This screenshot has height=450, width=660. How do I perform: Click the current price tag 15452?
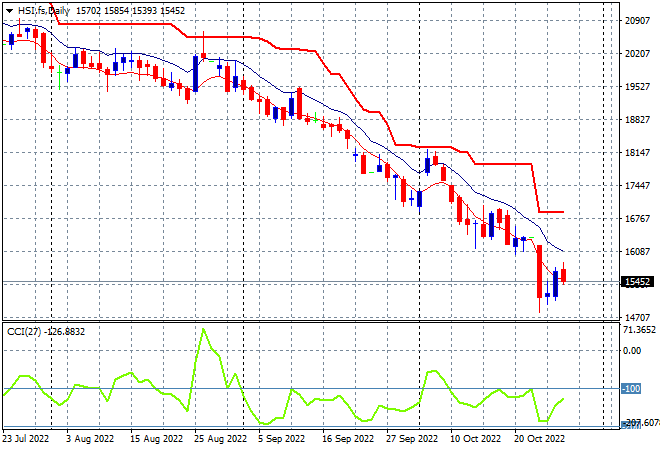click(638, 282)
